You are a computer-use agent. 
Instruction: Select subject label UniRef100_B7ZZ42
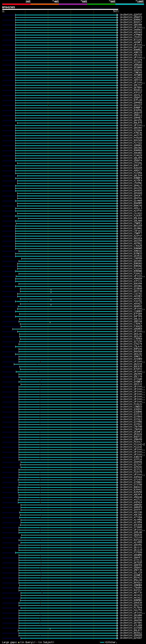pyautogui.click(x=131, y=40)
